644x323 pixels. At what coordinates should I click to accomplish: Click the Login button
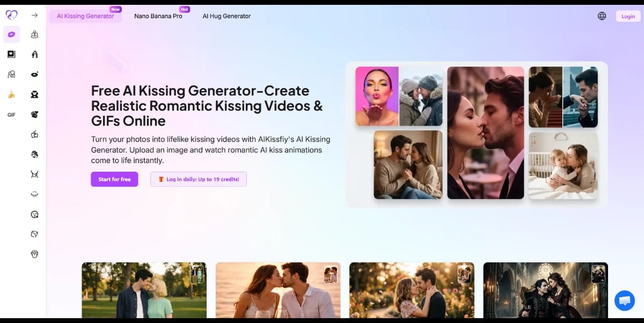(x=628, y=16)
